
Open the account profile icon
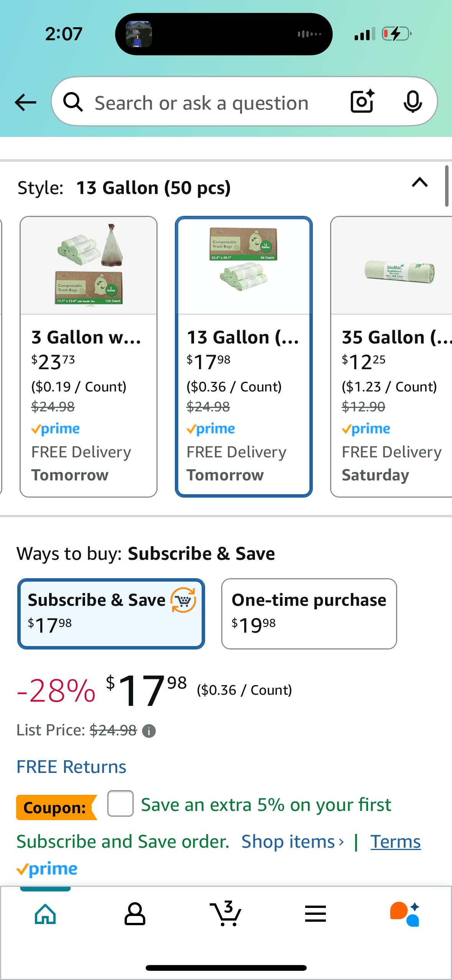(135, 914)
